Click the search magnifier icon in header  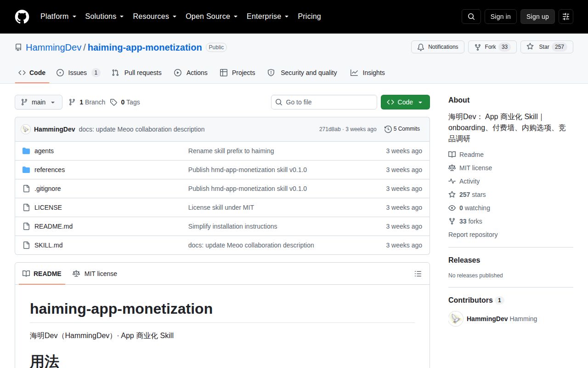tap(471, 17)
